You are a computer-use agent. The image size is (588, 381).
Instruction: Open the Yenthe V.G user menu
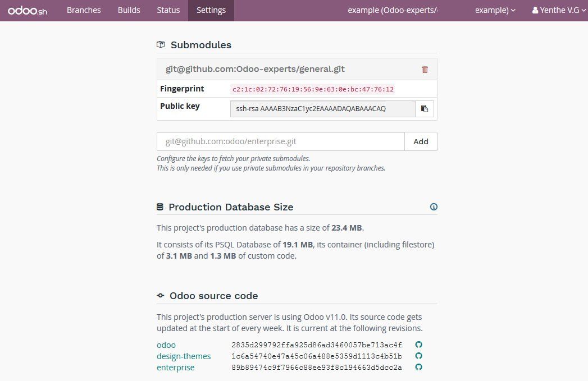click(x=555, y=10)
